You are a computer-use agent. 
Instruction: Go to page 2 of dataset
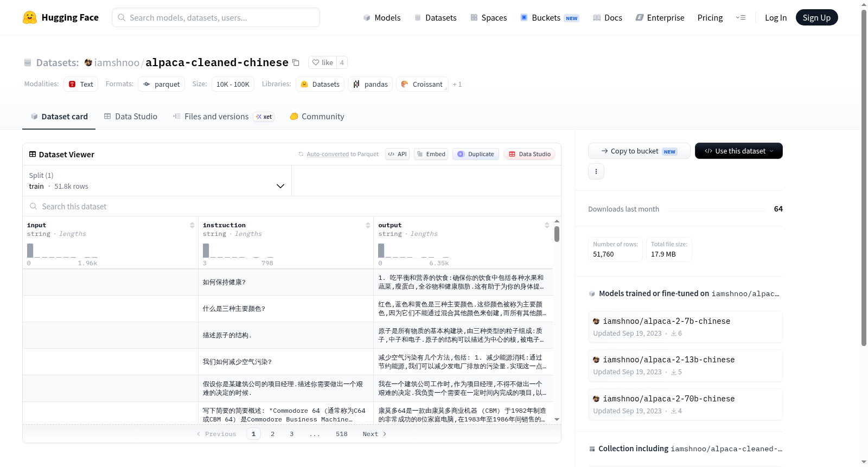272,434
